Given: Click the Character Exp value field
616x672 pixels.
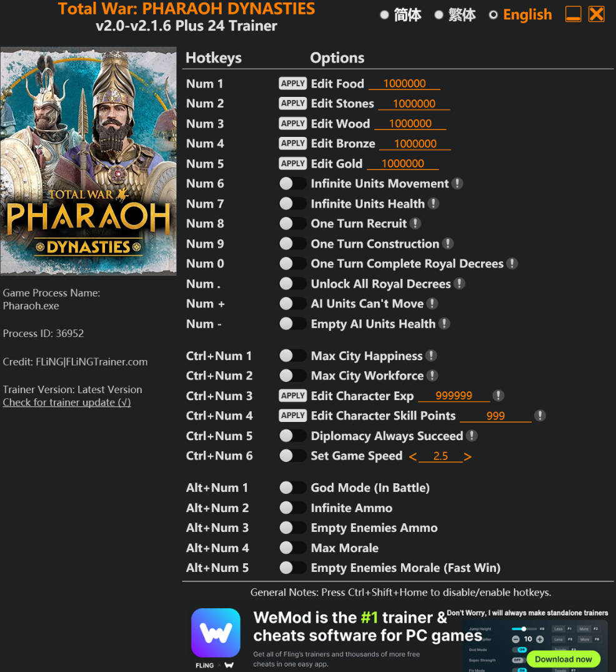Looking at the screenshot, I should [x=454, y=396].
